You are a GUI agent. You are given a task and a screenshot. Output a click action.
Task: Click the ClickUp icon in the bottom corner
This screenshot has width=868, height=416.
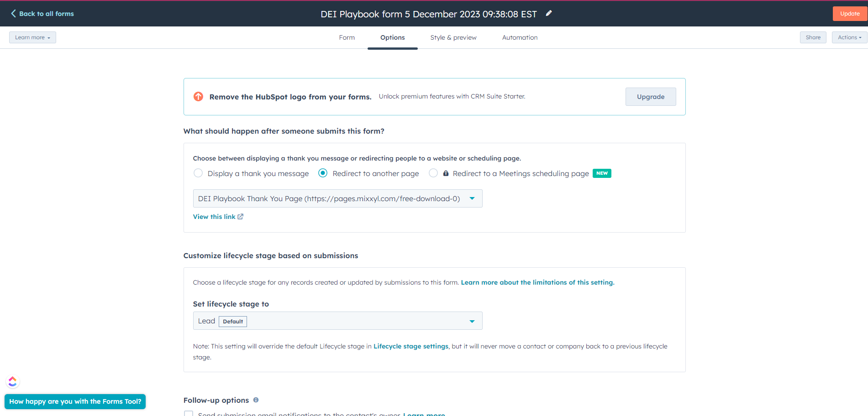coord(12,381)
